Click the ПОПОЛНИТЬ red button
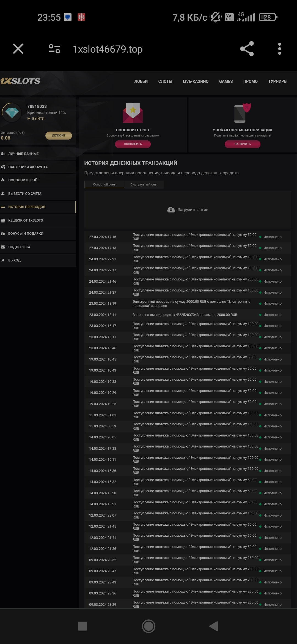Screen dimensions: 297x644 133,144
